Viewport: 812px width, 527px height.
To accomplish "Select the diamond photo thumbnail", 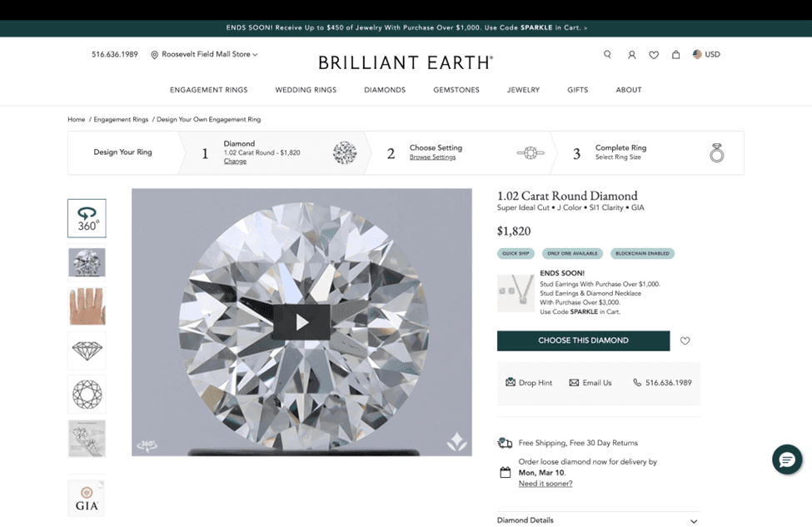I will [87, 262].
